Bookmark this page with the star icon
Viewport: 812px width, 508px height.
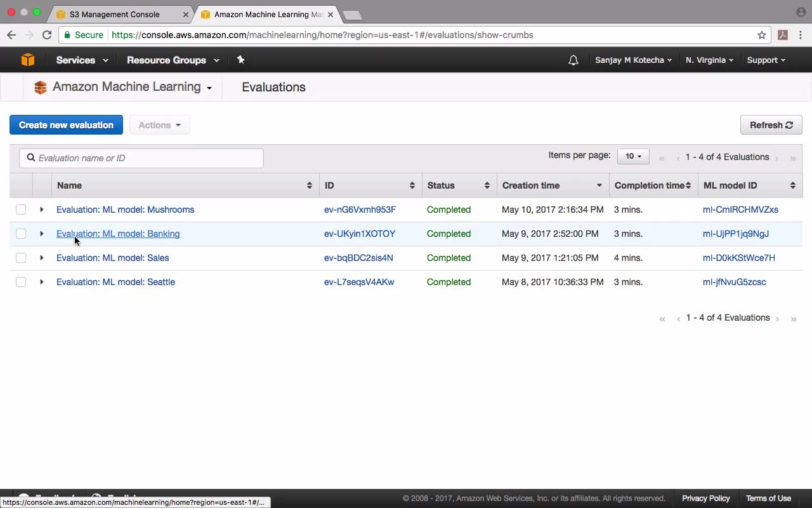tap(762, 35)
